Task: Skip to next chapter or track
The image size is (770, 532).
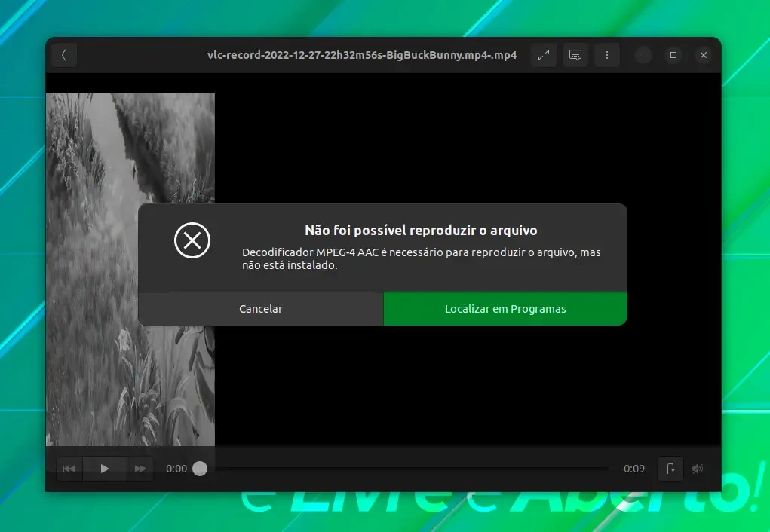Action: 140,469
